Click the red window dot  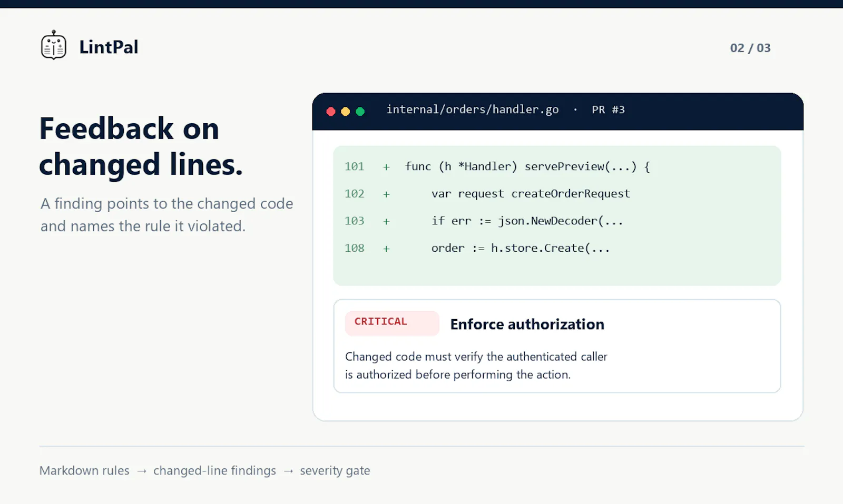(331, 111)
